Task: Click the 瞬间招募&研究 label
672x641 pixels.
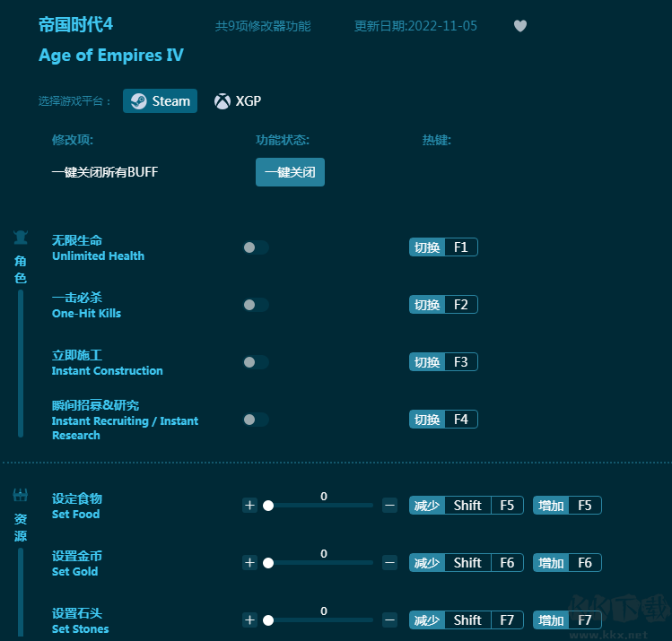Action: tap(95, 405)
